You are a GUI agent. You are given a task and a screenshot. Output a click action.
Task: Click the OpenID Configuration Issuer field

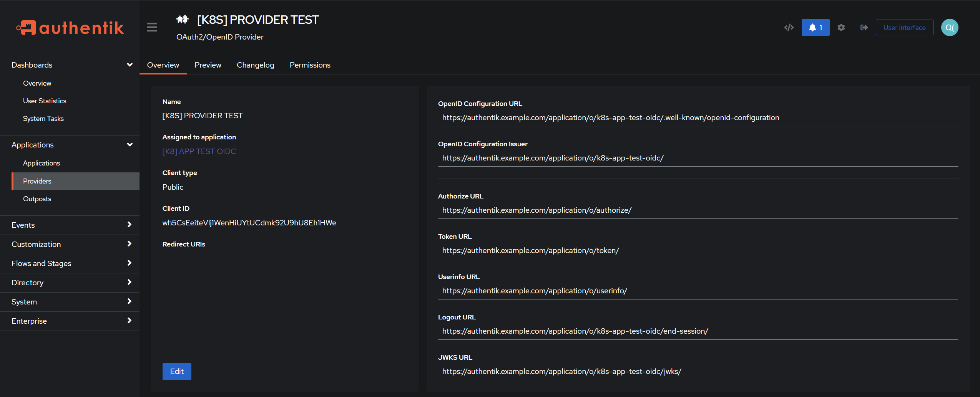pyautogui.click(x=698, y=158)
